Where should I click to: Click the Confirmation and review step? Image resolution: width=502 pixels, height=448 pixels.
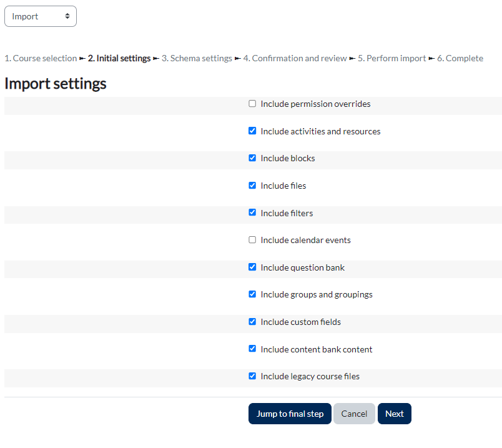coord(295,58)
